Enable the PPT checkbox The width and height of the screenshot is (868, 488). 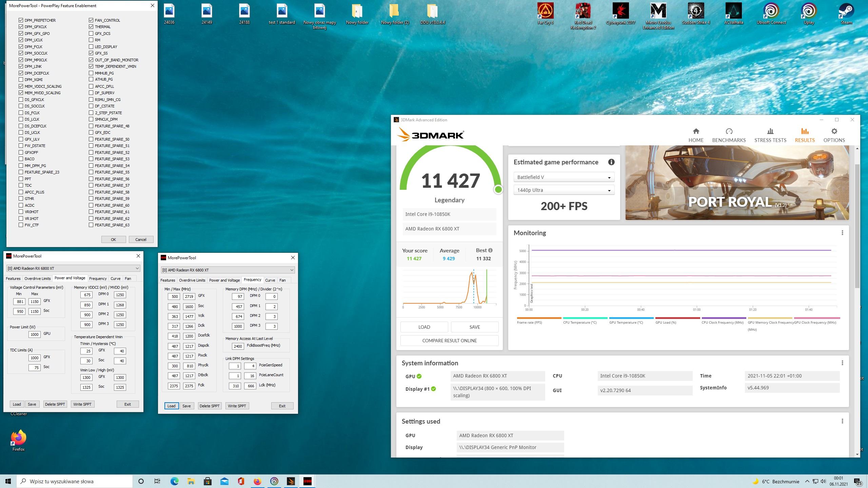[21, 179]
